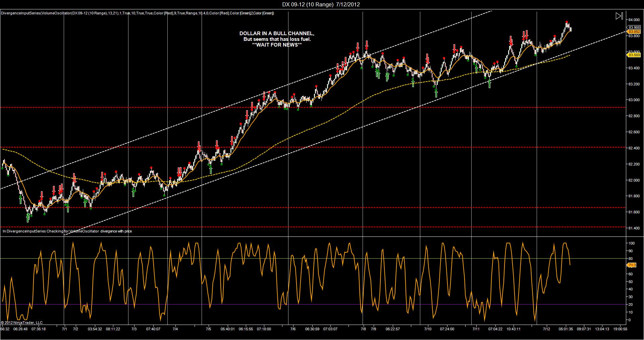Click the 07:40:07 time label
The height and width of the screenshot is (340, 644).
tap(153, 329)
